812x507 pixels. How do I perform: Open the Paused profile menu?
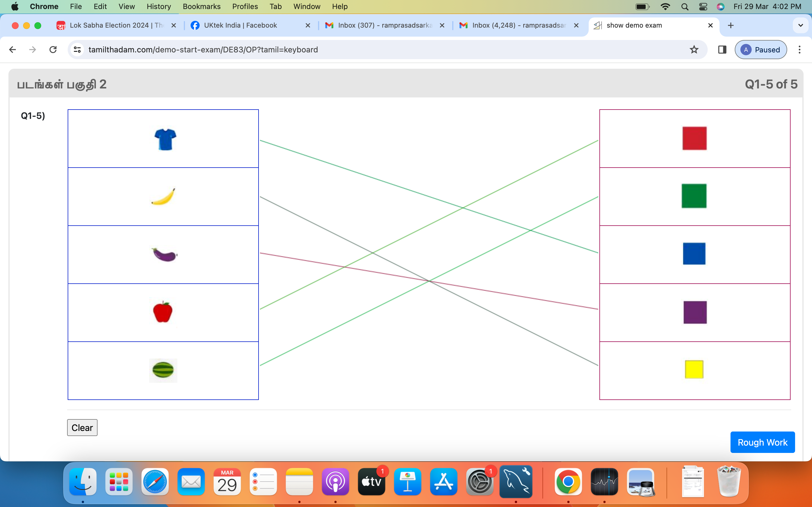(x=760, y=50)
